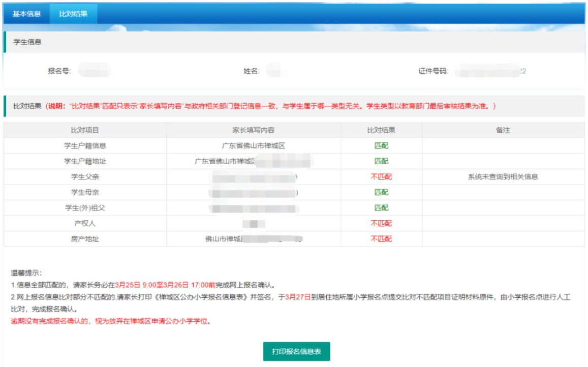Click 匹配 status in 学生户籍信息 row
Screen dimensions: 588x367
click(381, 146)
